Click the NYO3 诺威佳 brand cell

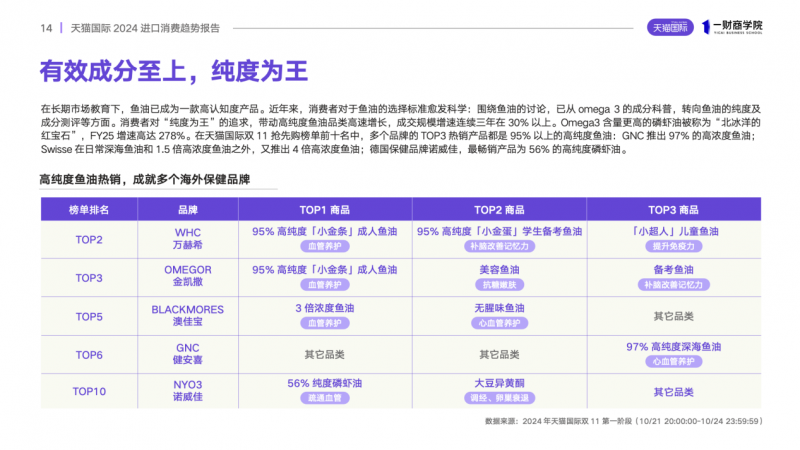[188, 391]
